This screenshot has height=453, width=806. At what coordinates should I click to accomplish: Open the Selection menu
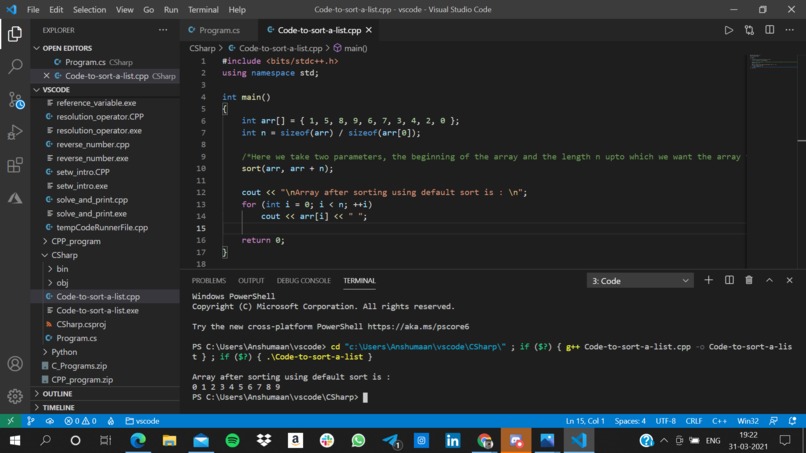coord(89,9)
